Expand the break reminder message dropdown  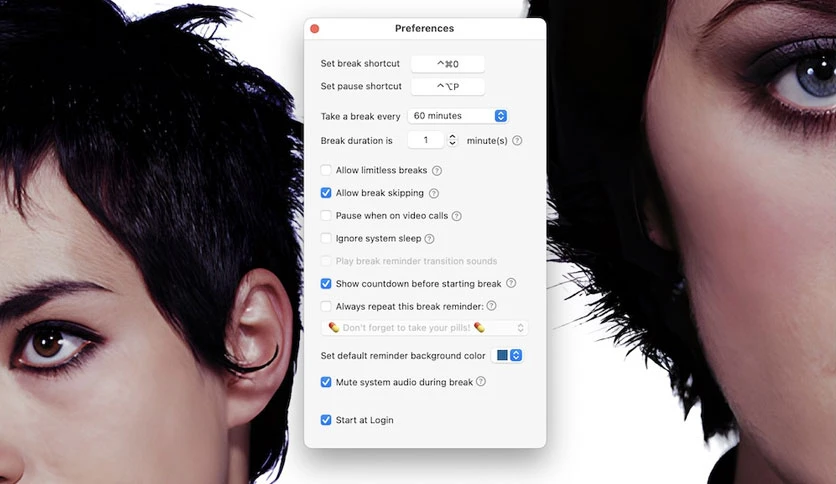click(x=424, y=327)
